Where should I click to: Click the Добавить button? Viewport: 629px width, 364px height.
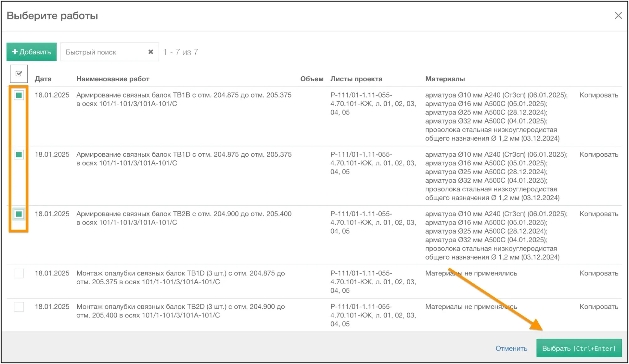[32, 52]
